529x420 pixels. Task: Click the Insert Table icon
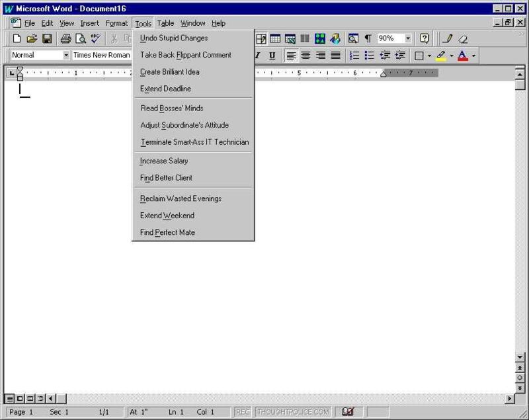(x=275, y=39)
